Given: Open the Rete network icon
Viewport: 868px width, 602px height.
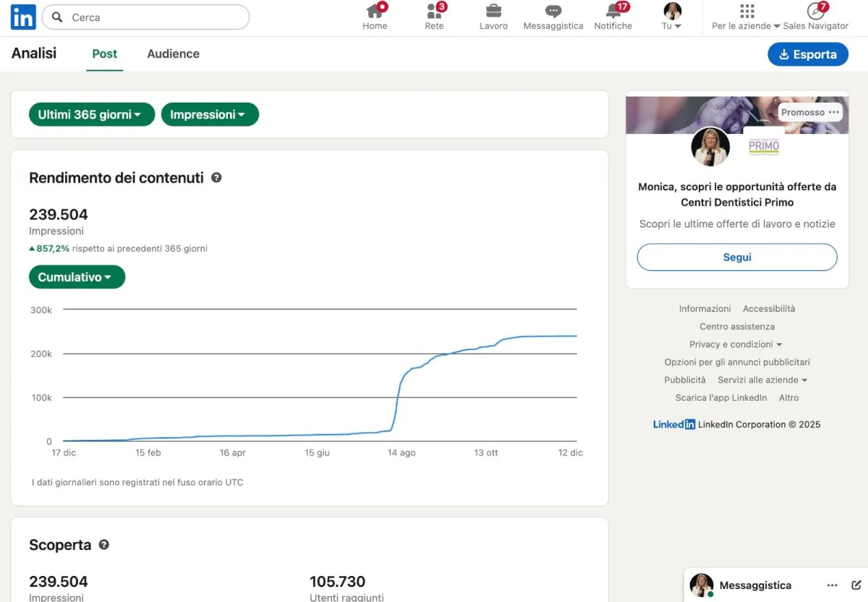Looking at the screenshot, I should [x=434, y=12].
